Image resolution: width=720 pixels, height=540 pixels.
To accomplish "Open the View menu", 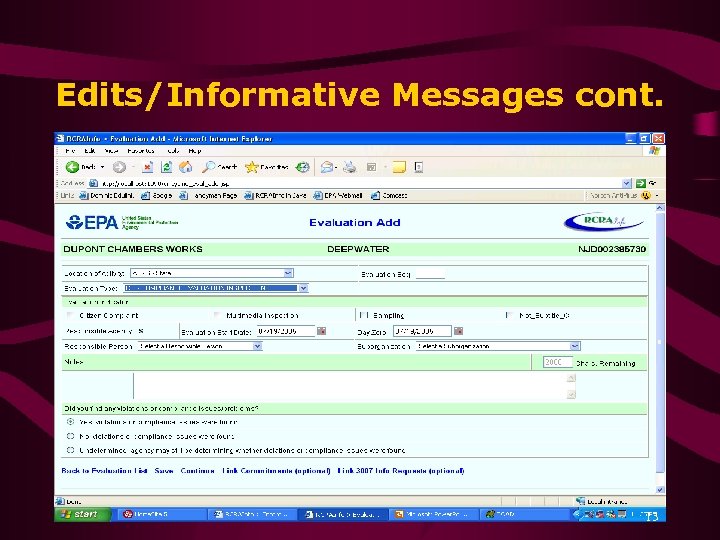I will coord(111,151).
